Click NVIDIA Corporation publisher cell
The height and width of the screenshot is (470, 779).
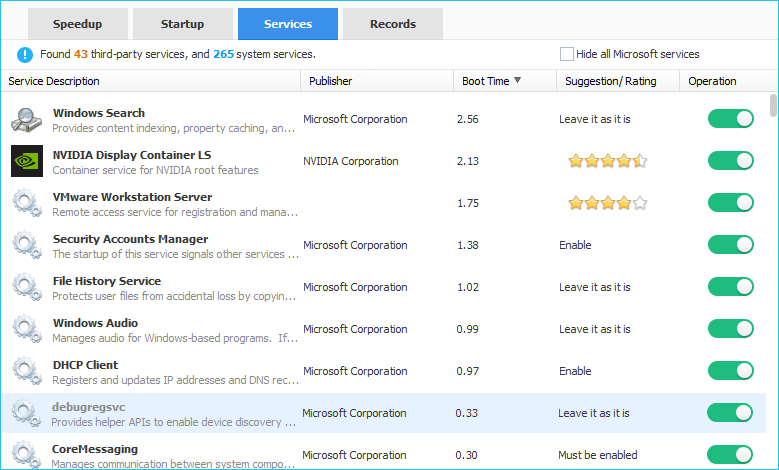click(x=351, y=161)
